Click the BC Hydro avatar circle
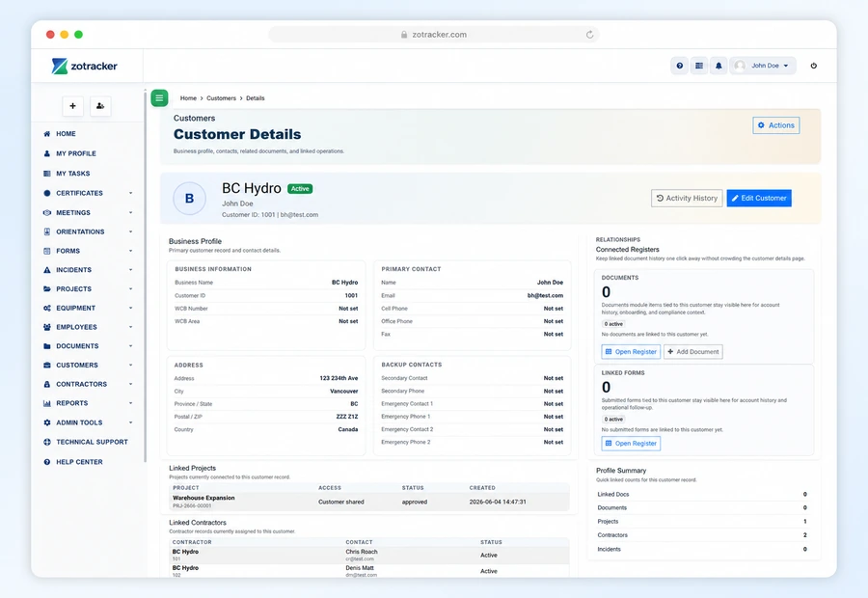 [189, 199]
